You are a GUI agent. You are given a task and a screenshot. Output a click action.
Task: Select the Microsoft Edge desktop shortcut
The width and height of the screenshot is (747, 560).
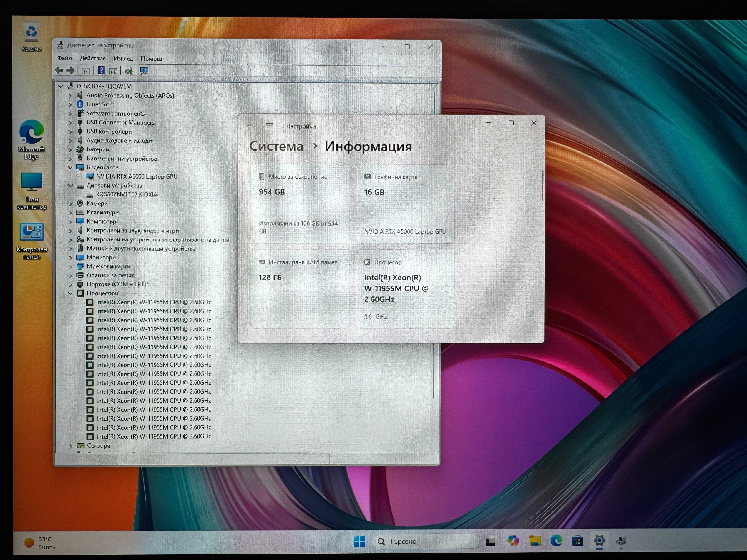pos(31,140)
